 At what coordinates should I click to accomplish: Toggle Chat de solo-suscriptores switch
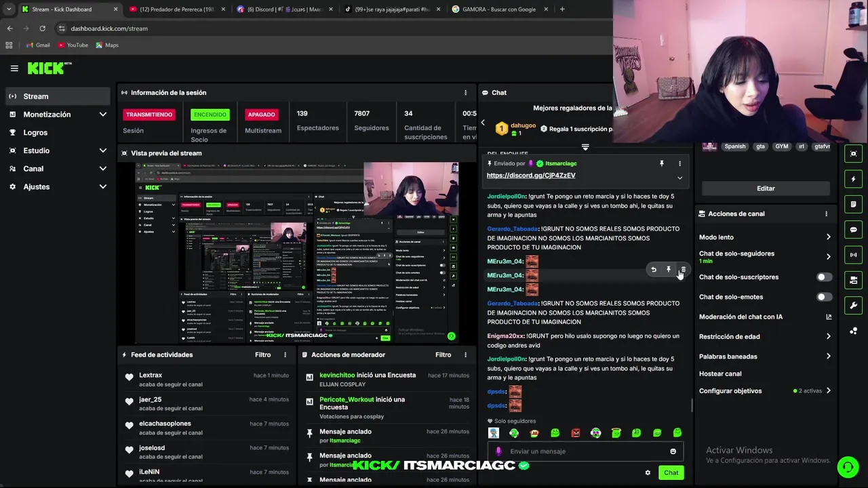(x=824, y=277)
